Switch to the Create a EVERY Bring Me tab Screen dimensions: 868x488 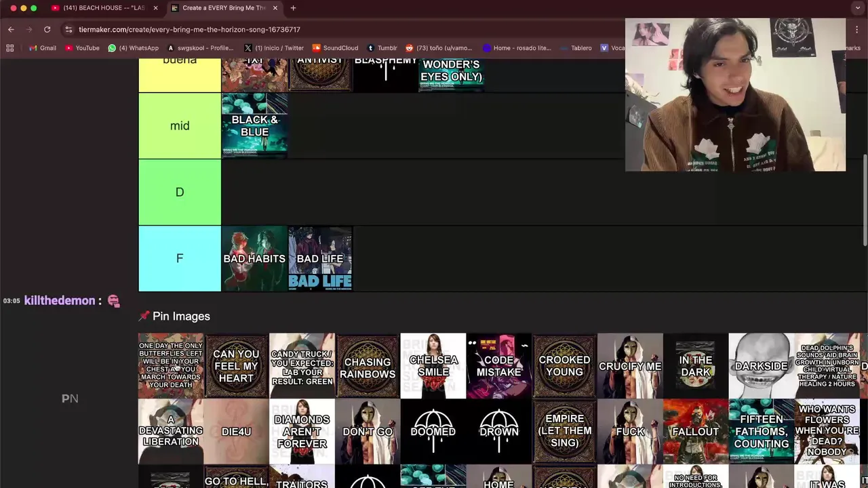tap(224, 8)
